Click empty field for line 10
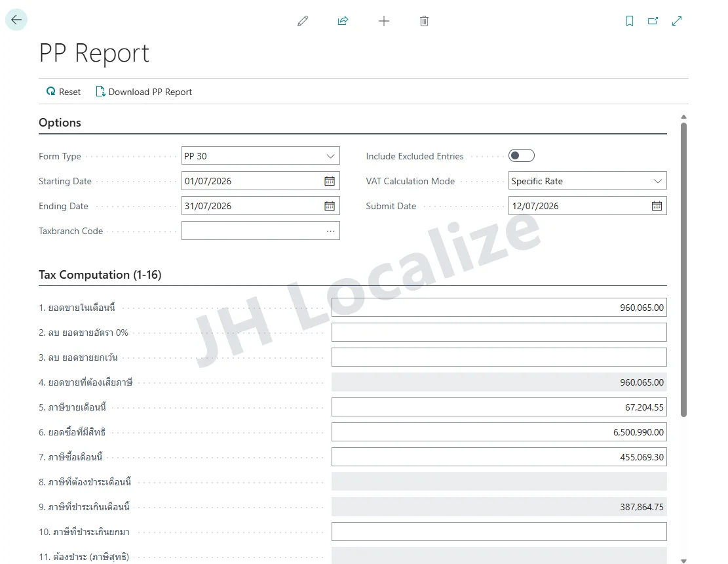Viewport: 728px width, 564px height. click(499, 532)
